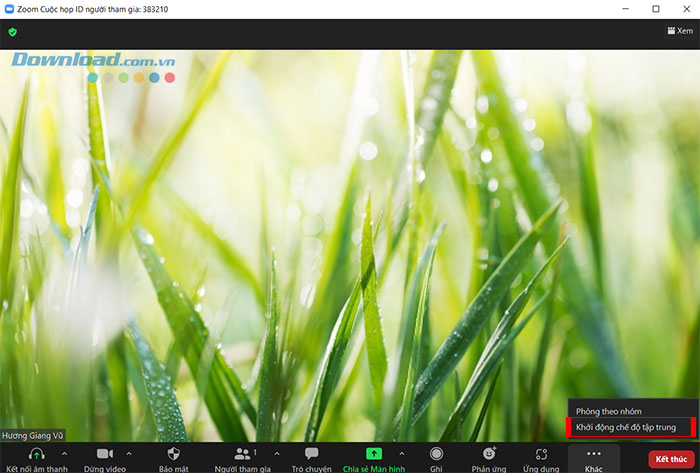This screenshot has width=700, height=473.
Task: Expand audio options arrow beside Kết nối âm thanh
Action: tap(65, 453)
